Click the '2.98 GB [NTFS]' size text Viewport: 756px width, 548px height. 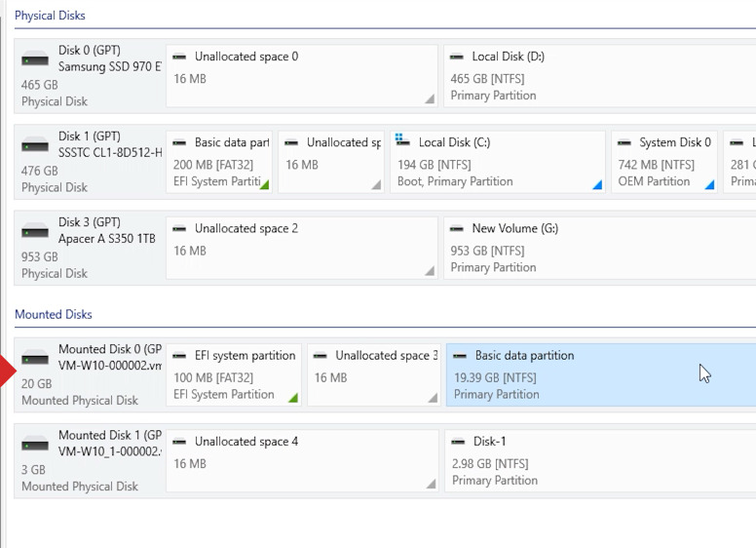[x=490, y=463]
